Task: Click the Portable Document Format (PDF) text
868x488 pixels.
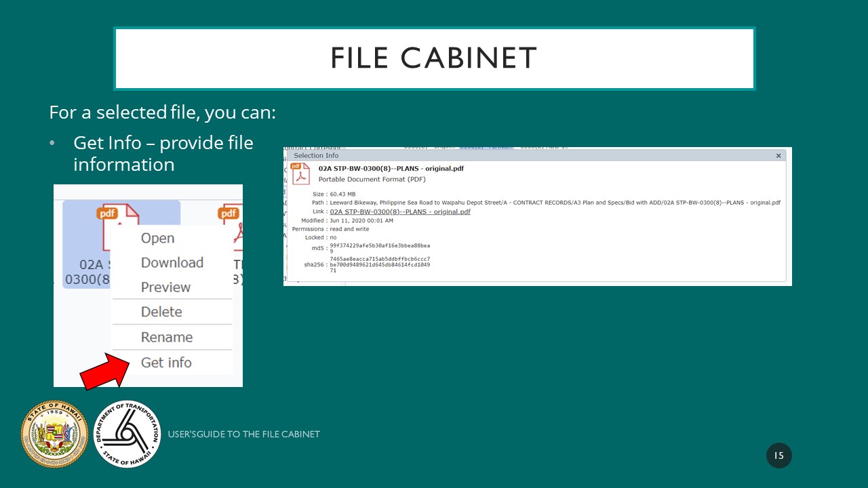Action: pos(372,180)
